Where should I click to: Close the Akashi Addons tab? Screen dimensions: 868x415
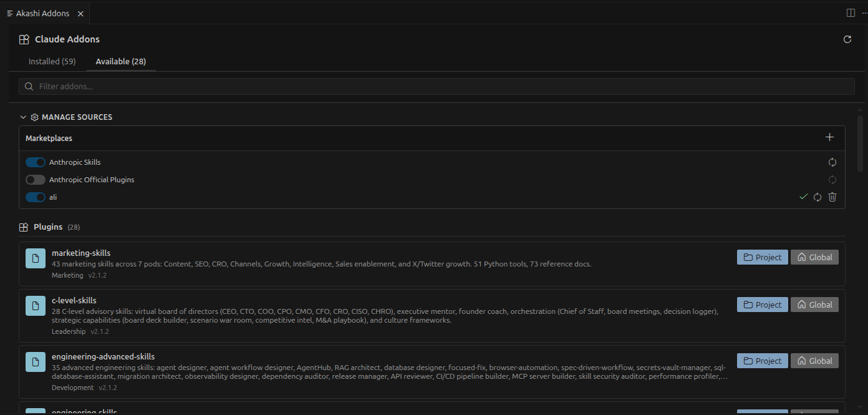(81, 13)
